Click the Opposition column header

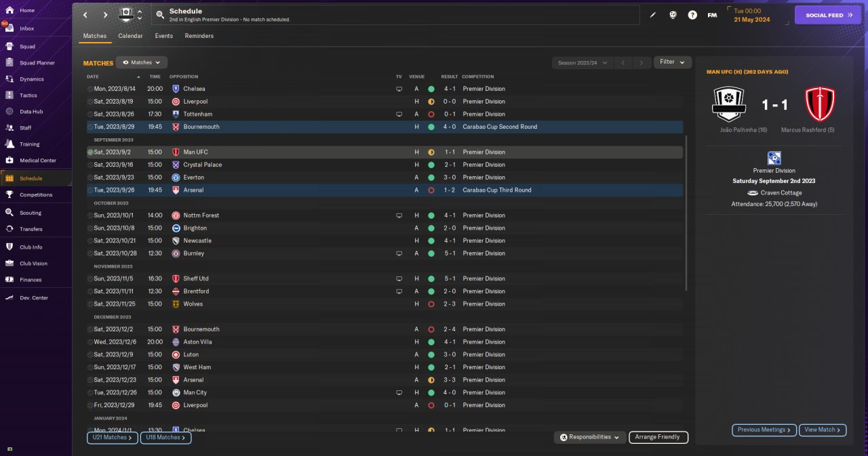point(184,77)
